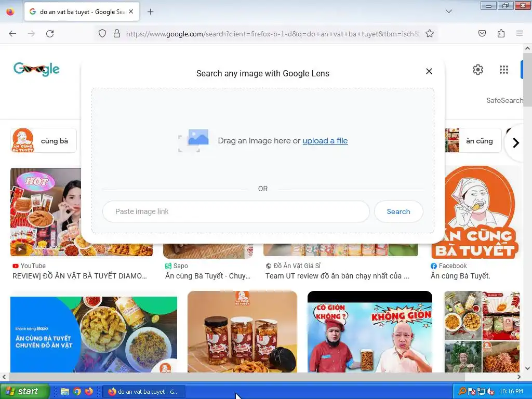Click the taskbar clock 10:16 PM
This screenshot has height=399, width=532.
[x=511, y=391]
